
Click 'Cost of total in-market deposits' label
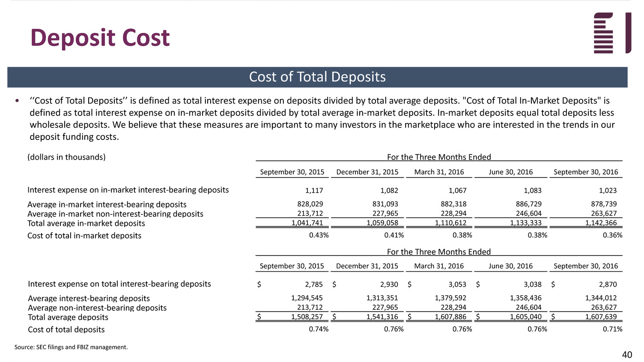(84, 236)
